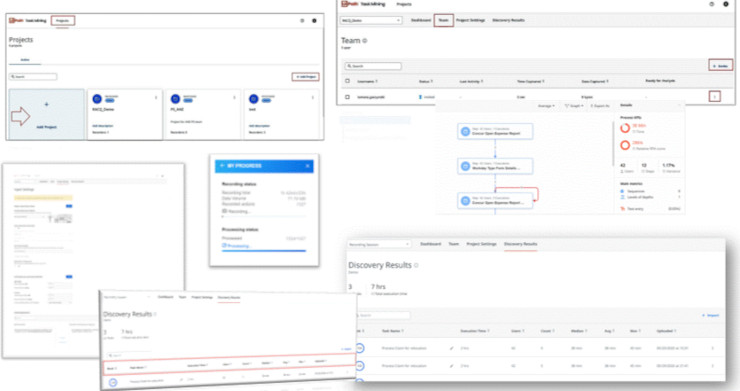Viewport: 740px width, 391px height.
Task: Open Project Settings tab in Team window
Action: coord(471,20)
